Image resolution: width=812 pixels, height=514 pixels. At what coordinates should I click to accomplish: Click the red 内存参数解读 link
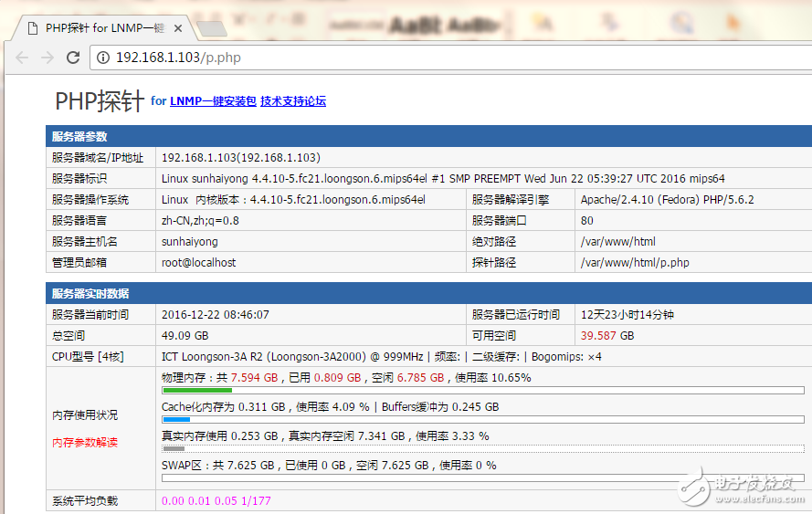(85, 443)
